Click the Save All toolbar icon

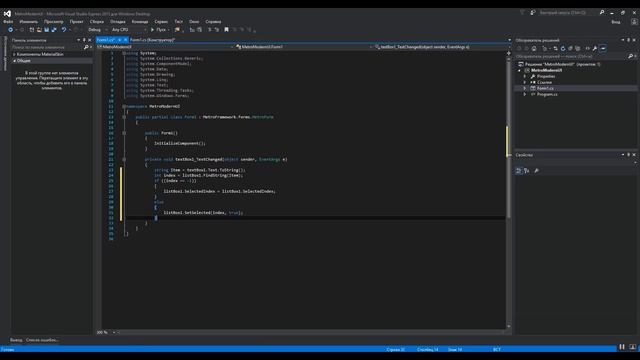pos(53,30)
